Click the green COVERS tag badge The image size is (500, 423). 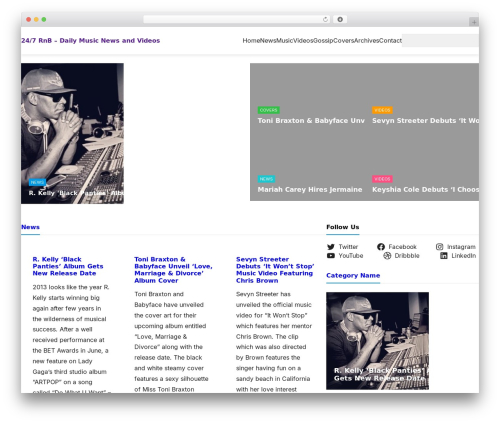(269, 110)
